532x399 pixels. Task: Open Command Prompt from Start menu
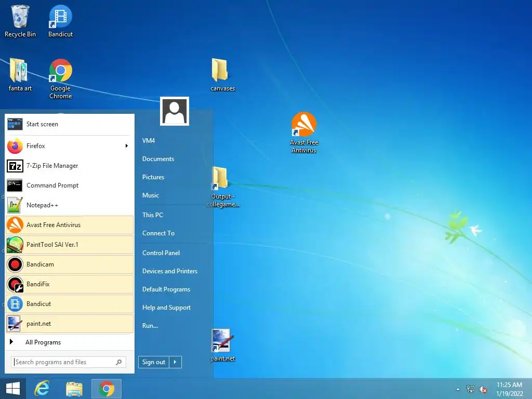click(70, 185)
